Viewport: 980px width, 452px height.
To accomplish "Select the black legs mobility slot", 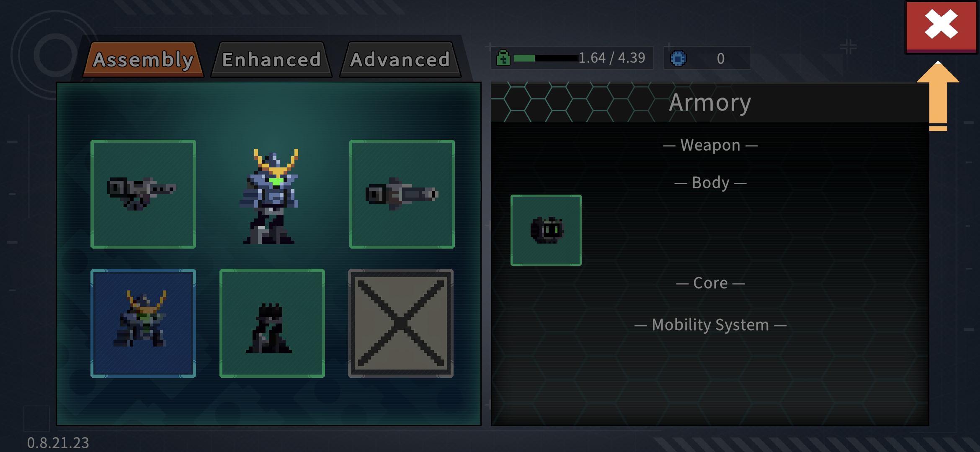I will [x=272, y=323].
